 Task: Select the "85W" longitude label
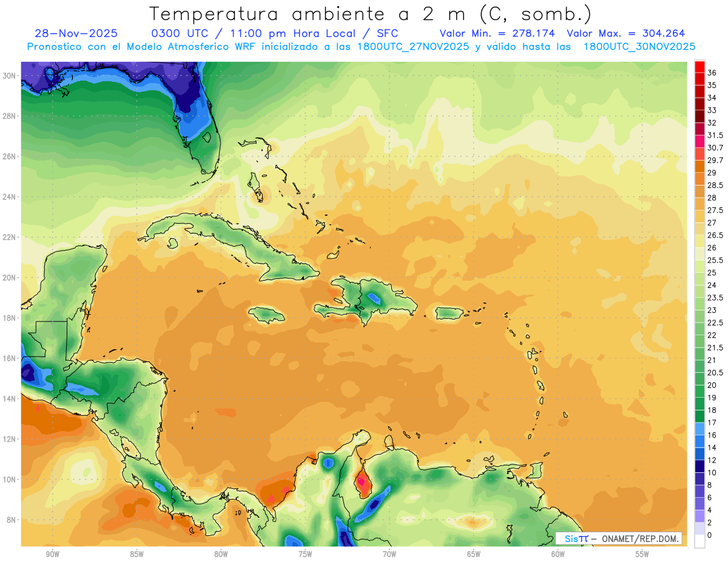point(136,554)
